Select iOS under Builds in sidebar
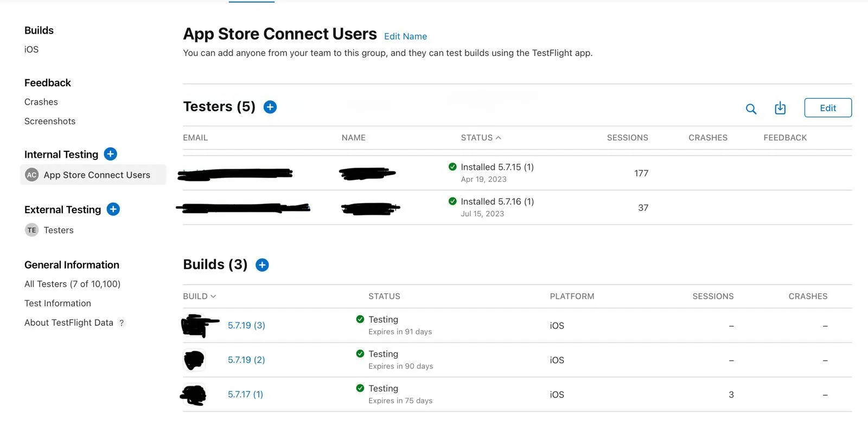Image resolution: width=868 pixels, height=443 pixels. click(x=31, y=49)
